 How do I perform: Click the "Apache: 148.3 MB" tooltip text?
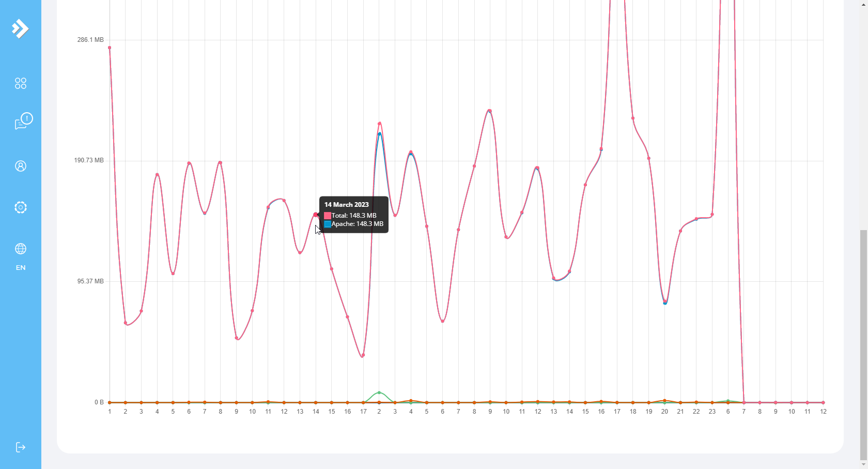(358, 224)
